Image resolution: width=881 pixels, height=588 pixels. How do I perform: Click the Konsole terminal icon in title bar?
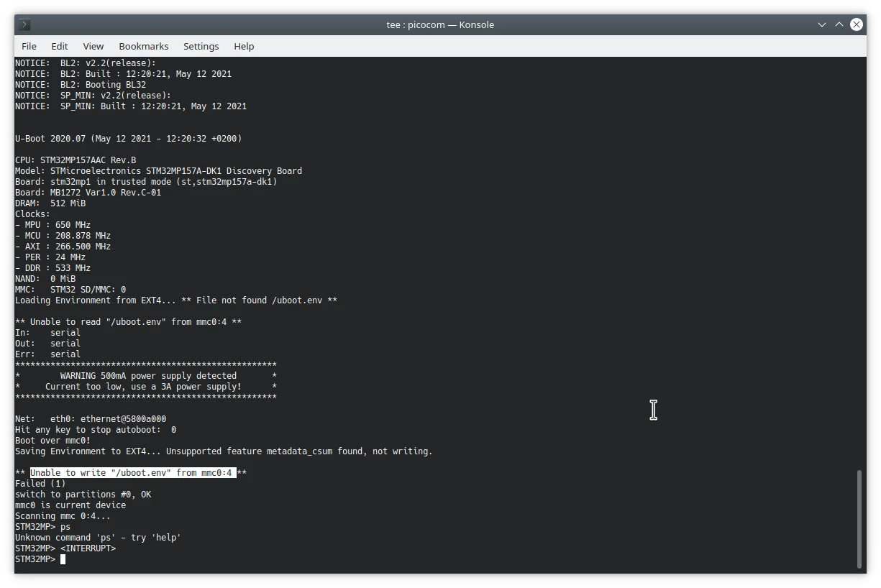coord(24,24)
